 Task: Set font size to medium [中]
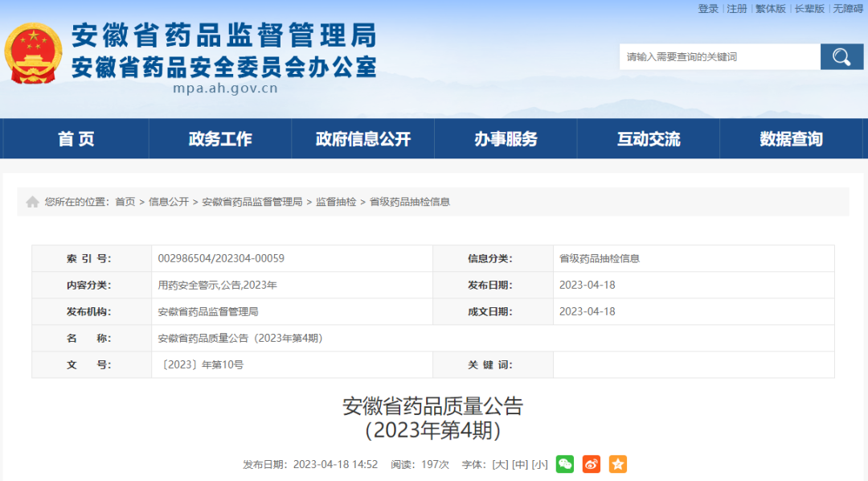[x=520, y=464]
